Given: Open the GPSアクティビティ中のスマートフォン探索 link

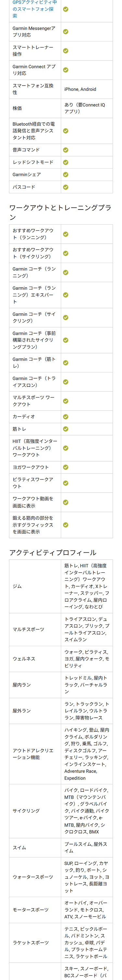Looking at the screenshot, I should click(34, 9).
